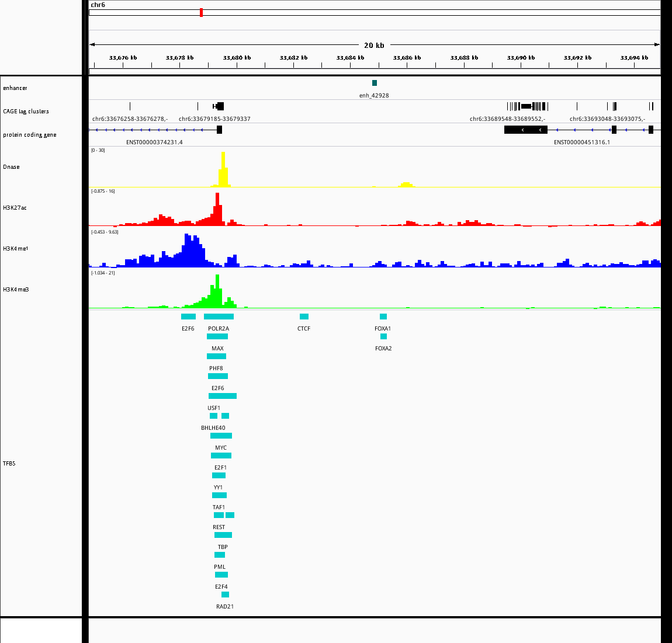Click the 33,686 kb ruler position
The image size is (672, 643).
407,57
